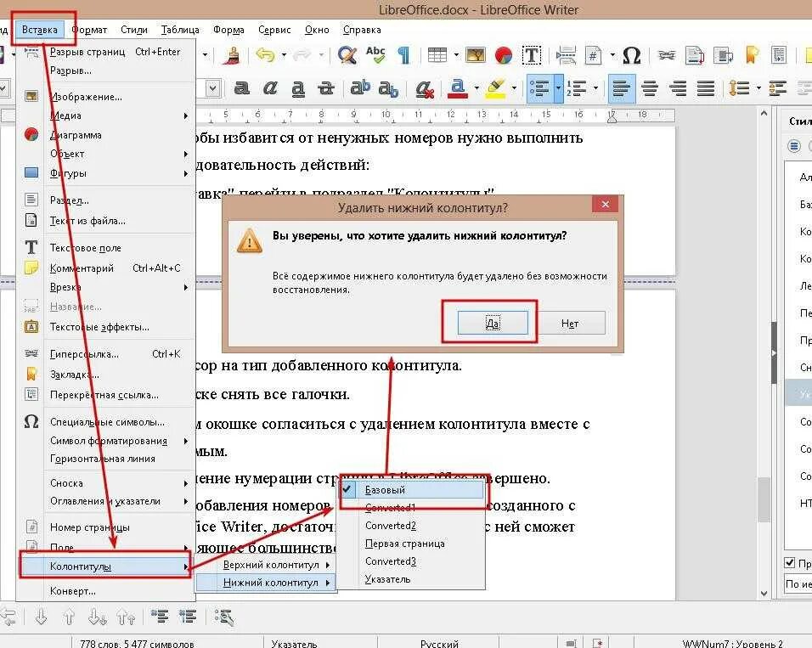Toggle numbered list button

(577, 88)
